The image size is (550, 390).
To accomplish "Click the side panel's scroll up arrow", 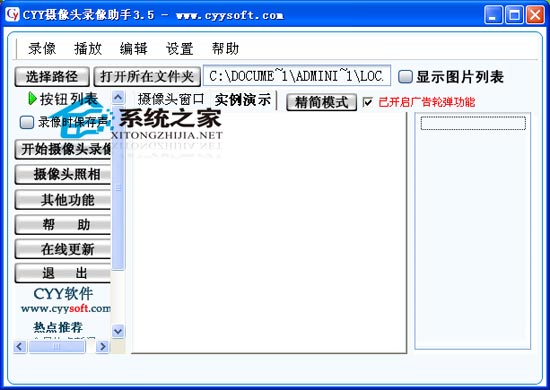I will [x=118, y=97].
